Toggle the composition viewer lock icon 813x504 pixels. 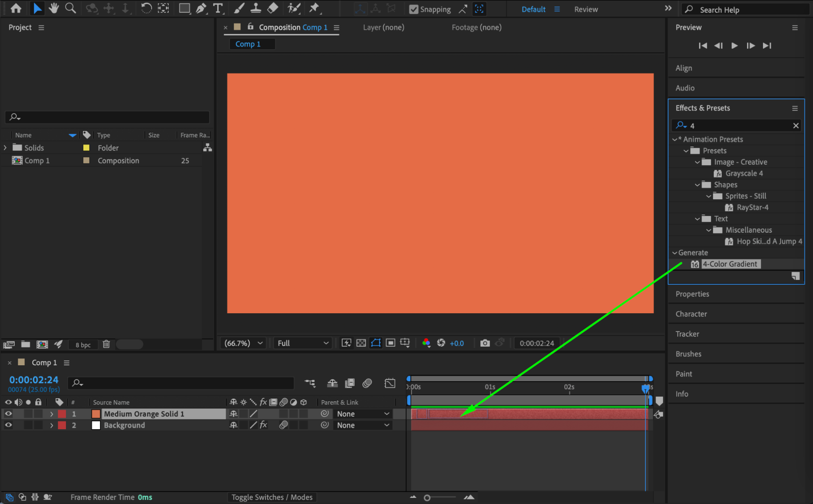tap(251, 26)
